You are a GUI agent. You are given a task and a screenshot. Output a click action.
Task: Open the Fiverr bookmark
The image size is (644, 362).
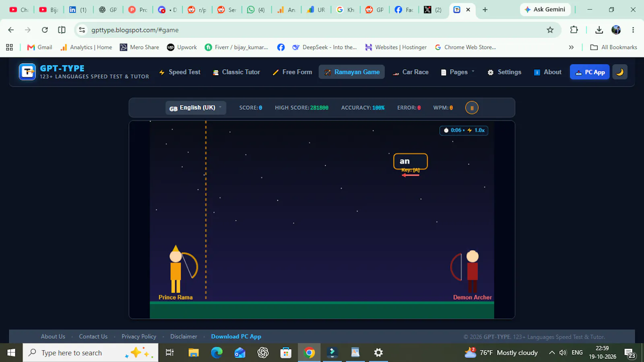(x=236, y=47)
